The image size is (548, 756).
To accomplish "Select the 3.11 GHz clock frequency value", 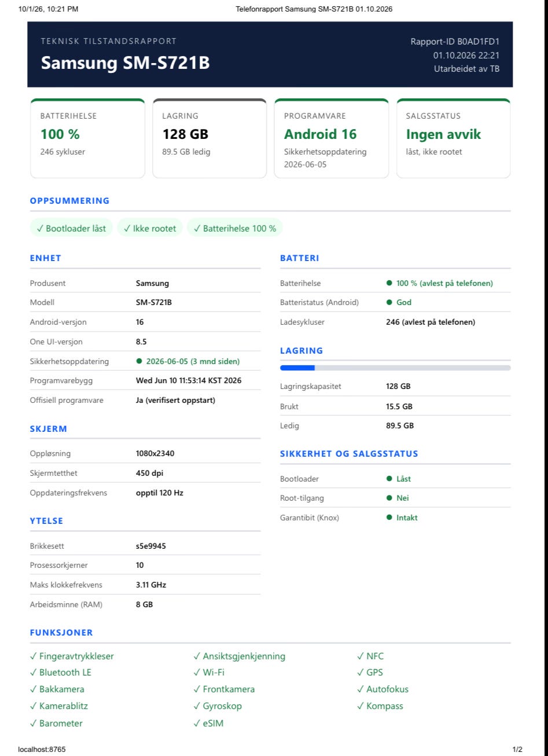I will (151, 585).
